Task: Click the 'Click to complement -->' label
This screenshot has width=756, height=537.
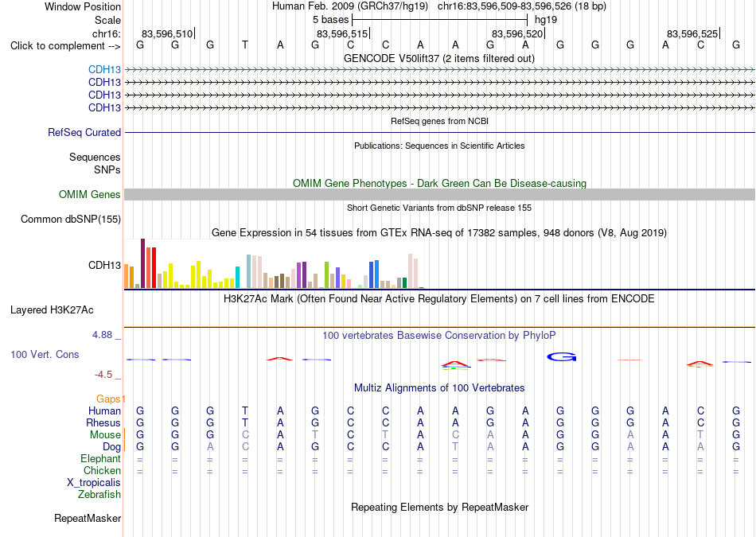Action: pyautogui.click(x=65, y=46)
